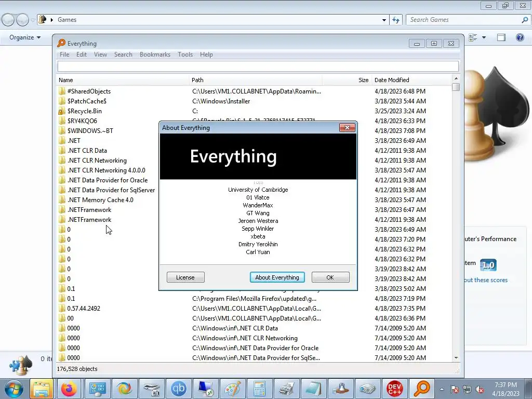Open the Tools menu in Everything
Screen dimensions: 532x399
(x=185, y=54)
